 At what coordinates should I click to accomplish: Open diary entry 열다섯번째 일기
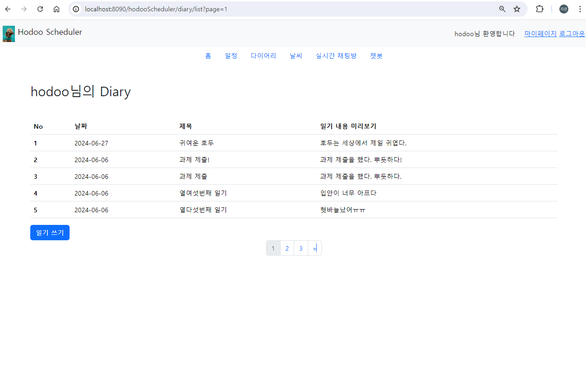[x=203, y=210]
